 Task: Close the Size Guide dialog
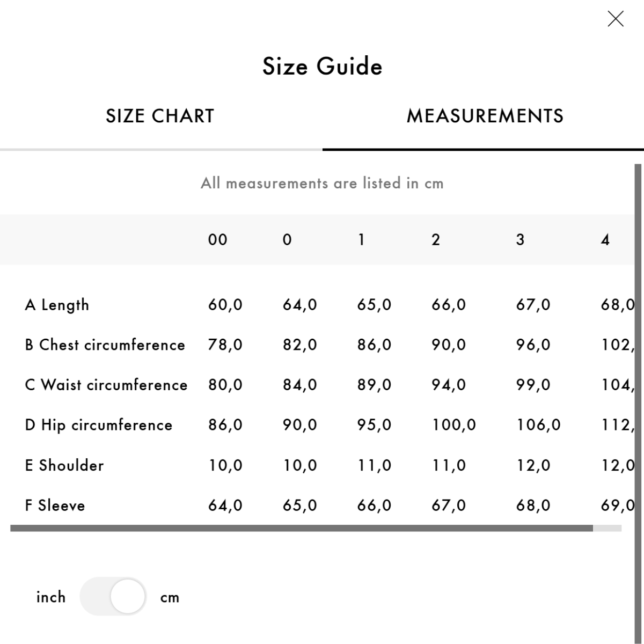pos(616,19)
